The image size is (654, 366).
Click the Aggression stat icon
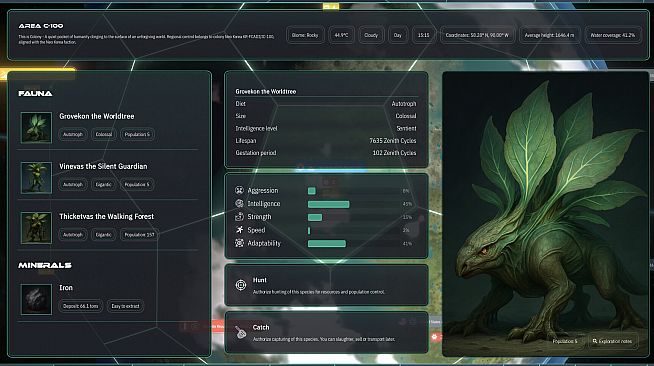[239, 191]
